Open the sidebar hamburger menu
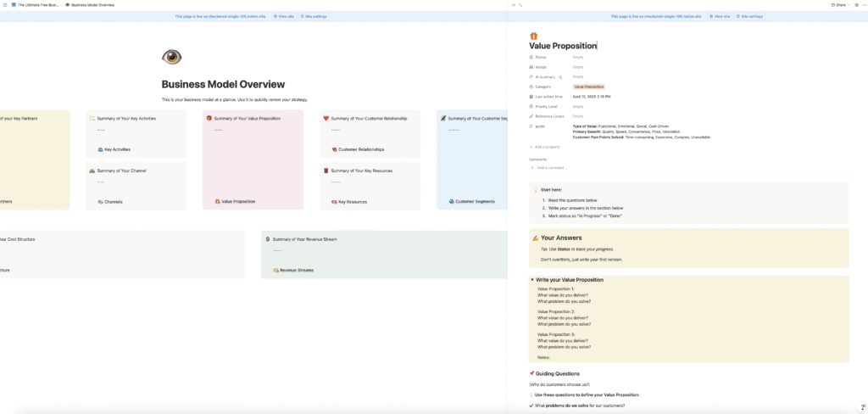Viewport: 868px width, 414px height. tap(6, 5)
